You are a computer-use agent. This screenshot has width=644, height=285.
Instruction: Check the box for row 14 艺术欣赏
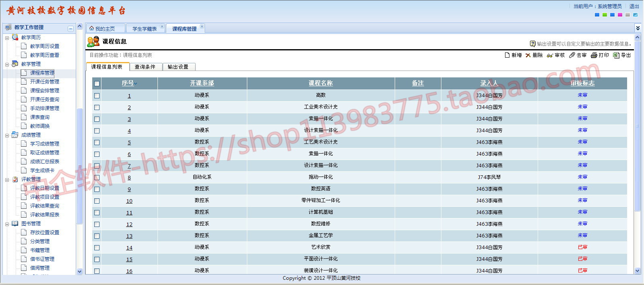point(97,248)
